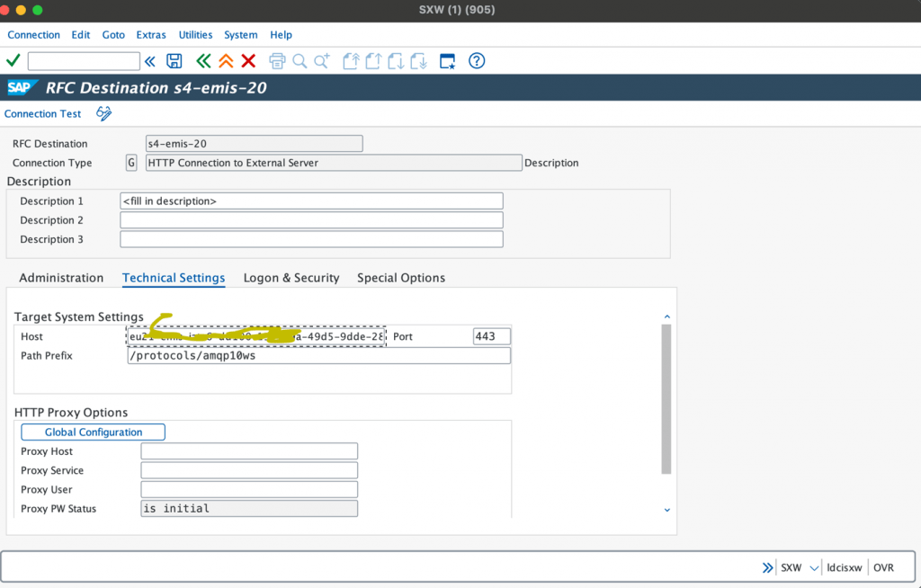Screen dimensions: 921x588
Task: Exit via the orange up-arrows icon
Action: coord(226,61)
